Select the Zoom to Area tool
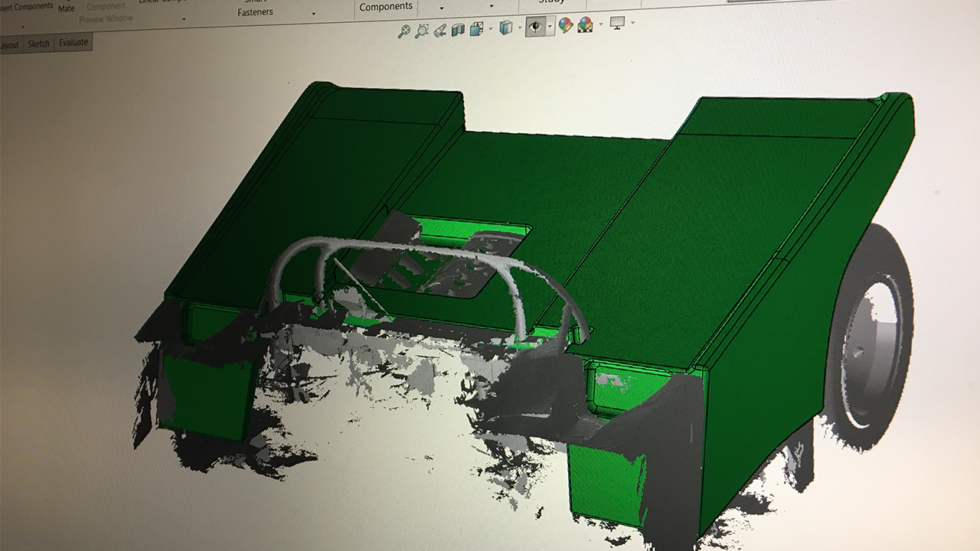Viewport: 980px width, 551px height. (422, 31)
